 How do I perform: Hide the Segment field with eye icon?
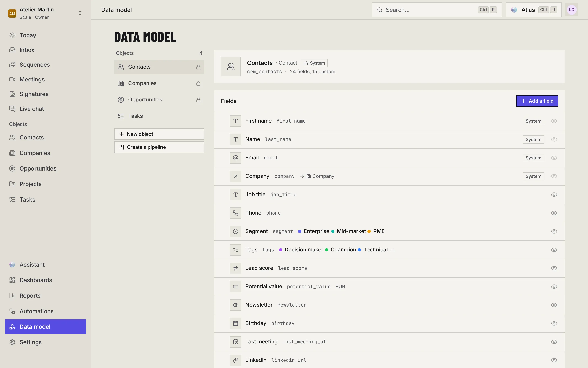coord(554,231)
